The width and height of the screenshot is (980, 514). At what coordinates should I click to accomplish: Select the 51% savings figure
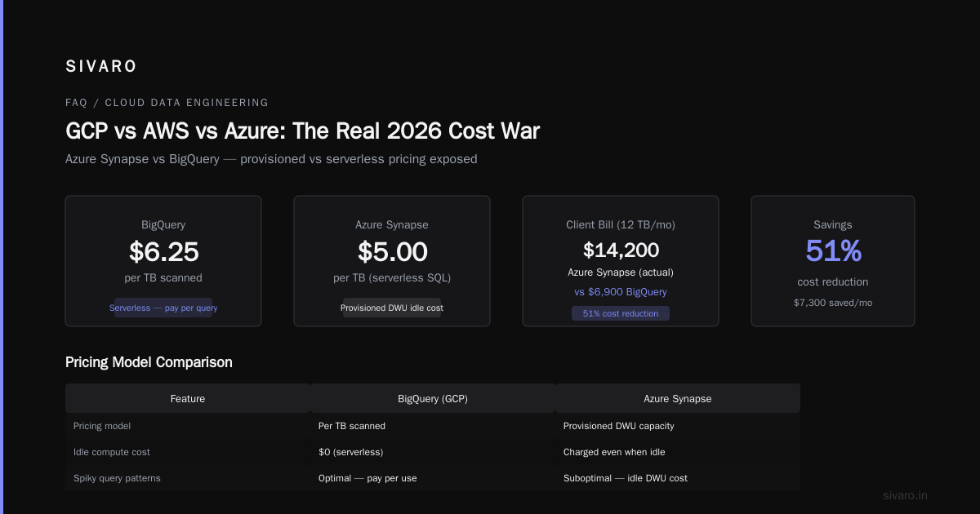(x=833, y=251)
